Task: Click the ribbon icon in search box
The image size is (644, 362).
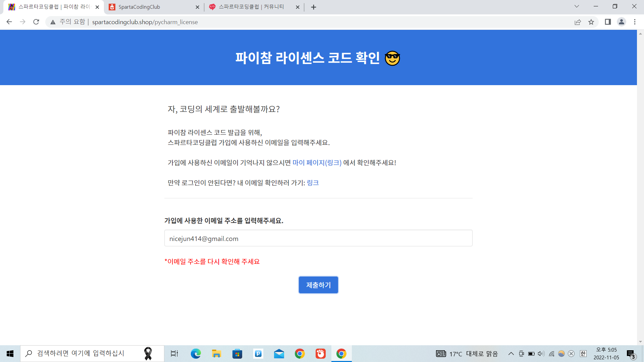Action: pos(148,354)
